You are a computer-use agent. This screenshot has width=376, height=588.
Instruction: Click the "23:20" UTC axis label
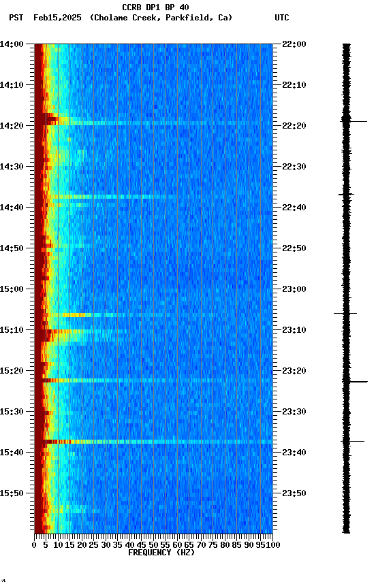click(x=294, y=372)
